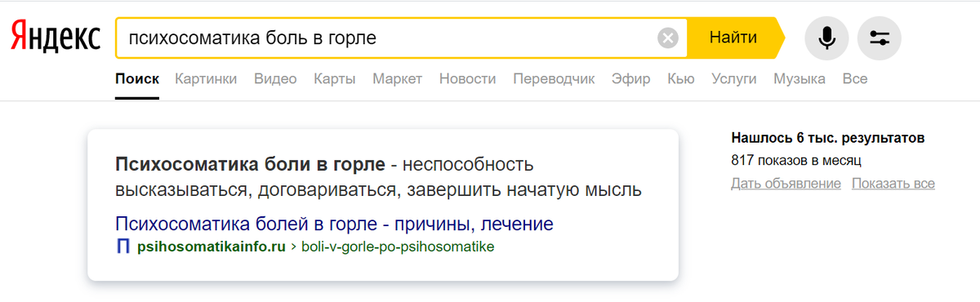980x302 pixels.
Task: Click the Дать объявление link
Action: 786,183
